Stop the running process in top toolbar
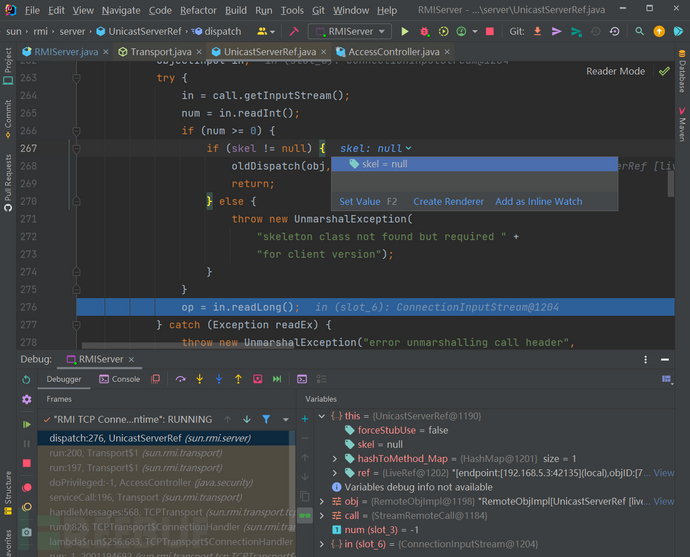690x557 pixels. [489, 31]
